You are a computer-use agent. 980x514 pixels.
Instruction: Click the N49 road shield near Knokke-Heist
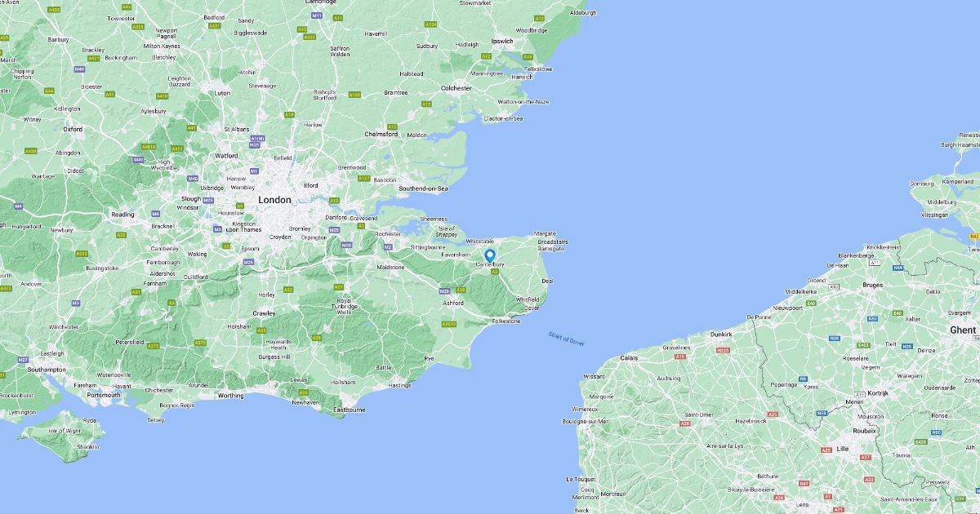click(x=898, y=267)
